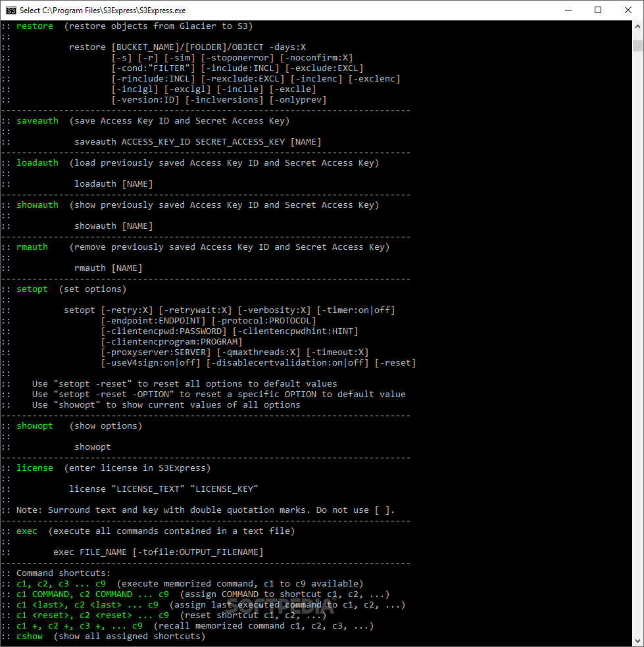Maximize the S3Express console window
Image resolution: width=644 pixels, height=647 pixels.
click(x=598, y=11)
